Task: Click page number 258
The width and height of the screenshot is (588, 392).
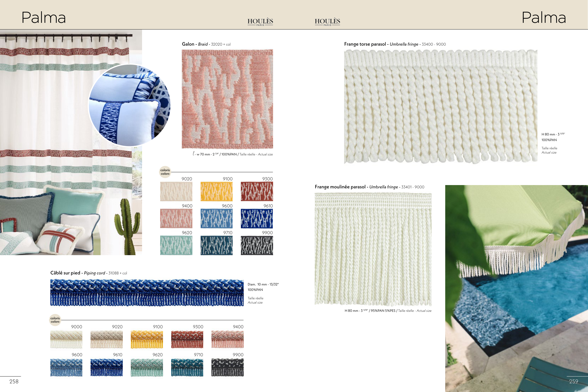Action: click(14, 381)
